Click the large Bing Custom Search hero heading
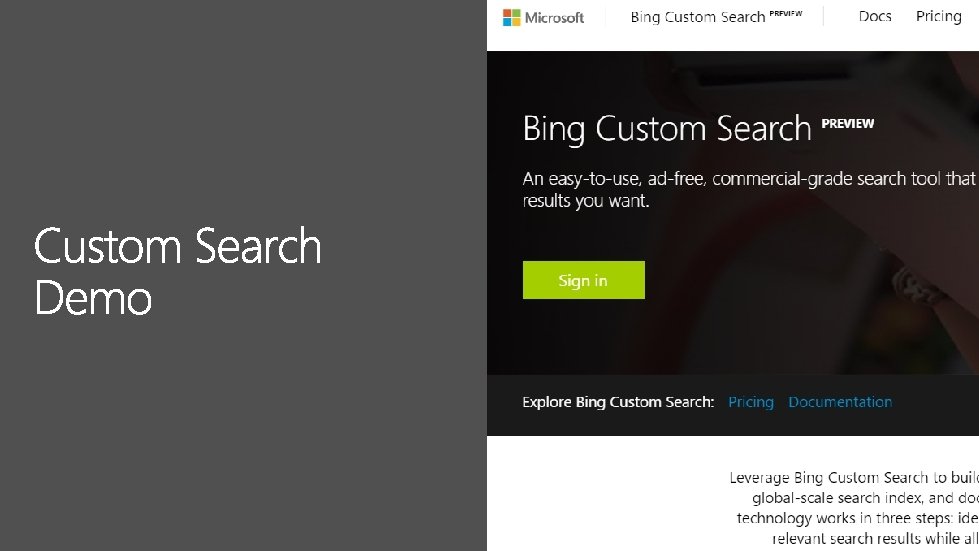Screen dimensions: 979x551 (667, 128)
